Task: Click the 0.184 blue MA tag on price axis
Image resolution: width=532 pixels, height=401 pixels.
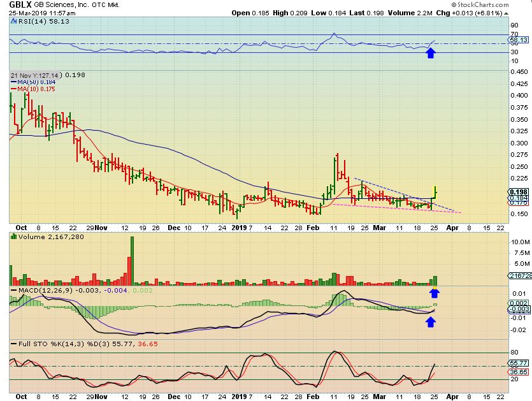Action: coord(519,198)
